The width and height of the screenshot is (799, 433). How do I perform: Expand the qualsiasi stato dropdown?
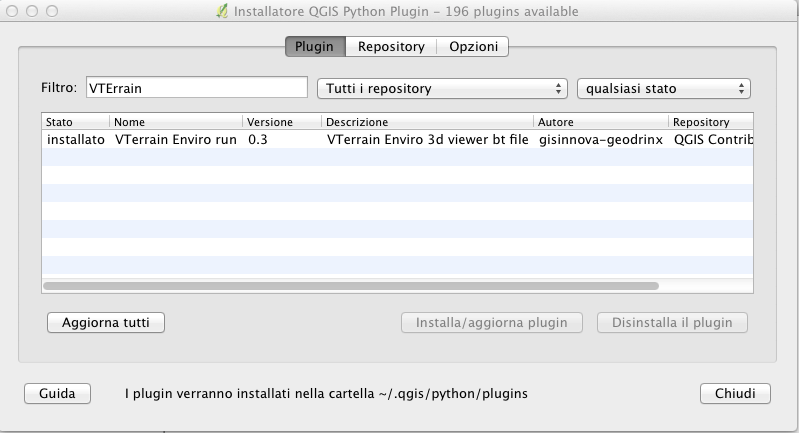click(x=663, y=89)
